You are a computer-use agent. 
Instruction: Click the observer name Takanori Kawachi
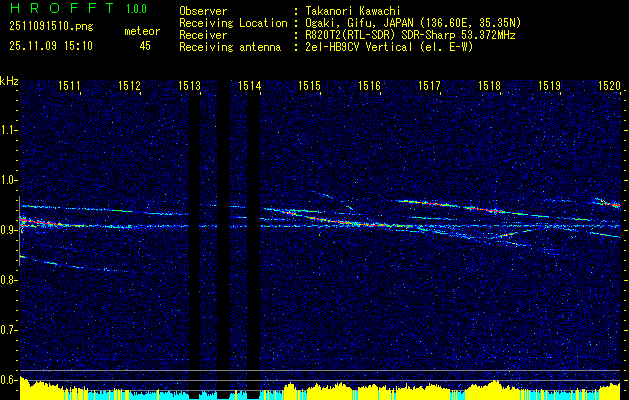click(351, 11)
